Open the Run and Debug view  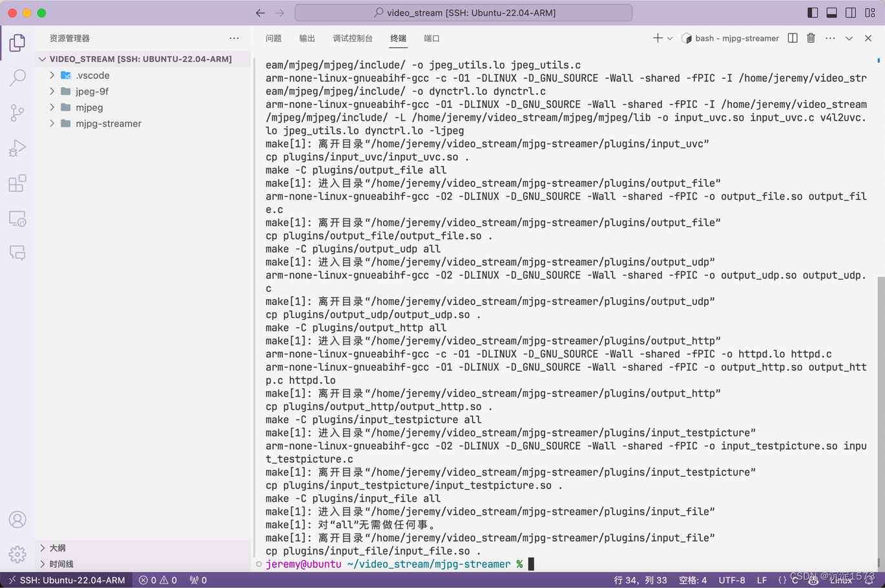[17, 148]
